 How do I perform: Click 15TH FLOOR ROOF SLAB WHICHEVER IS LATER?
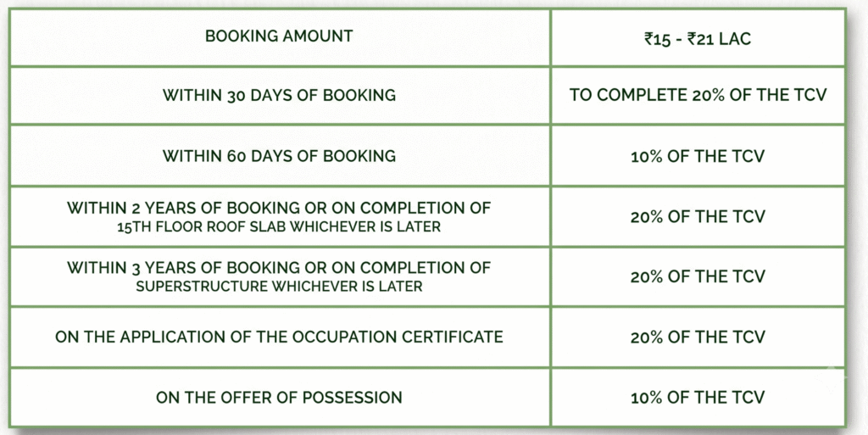[x=279, y=227]
